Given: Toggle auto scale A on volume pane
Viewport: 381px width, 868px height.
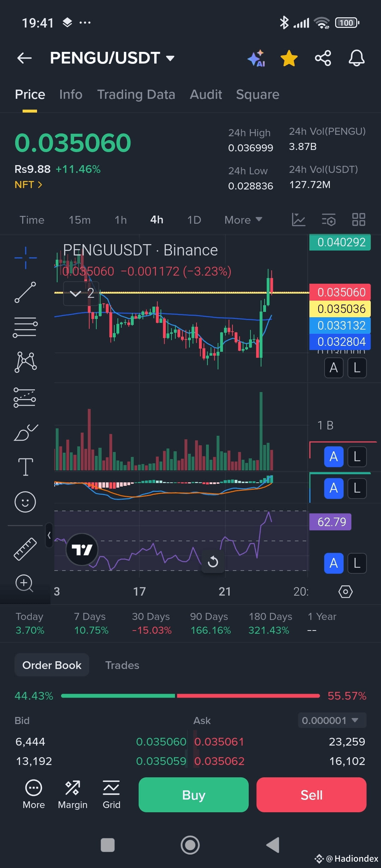Looking at the screenshot, I should click(x=334, y=457).
